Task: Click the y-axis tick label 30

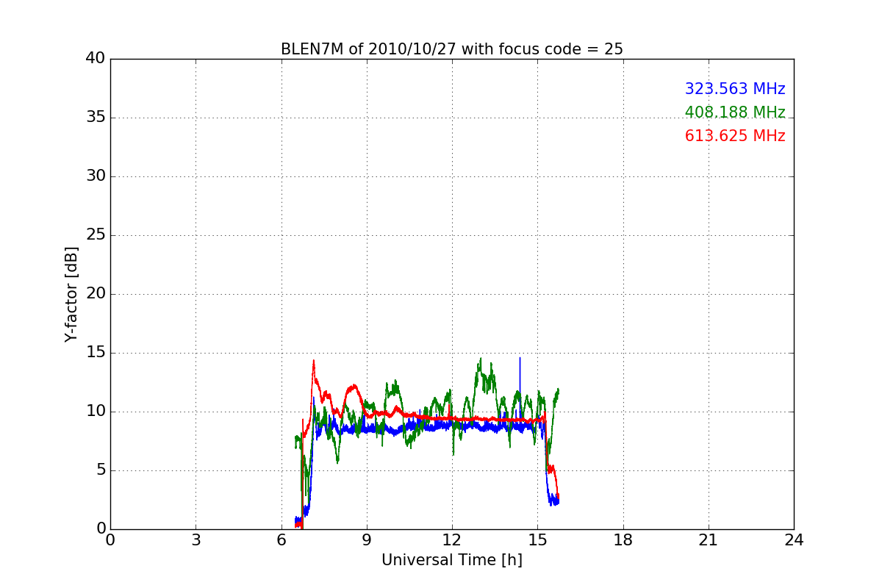Action: [x=96, y=176]
